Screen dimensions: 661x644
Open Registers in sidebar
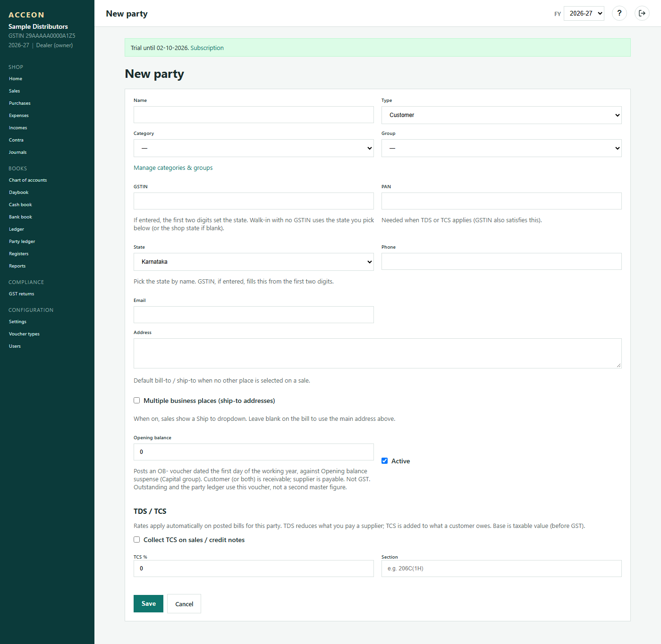point(19,254)
